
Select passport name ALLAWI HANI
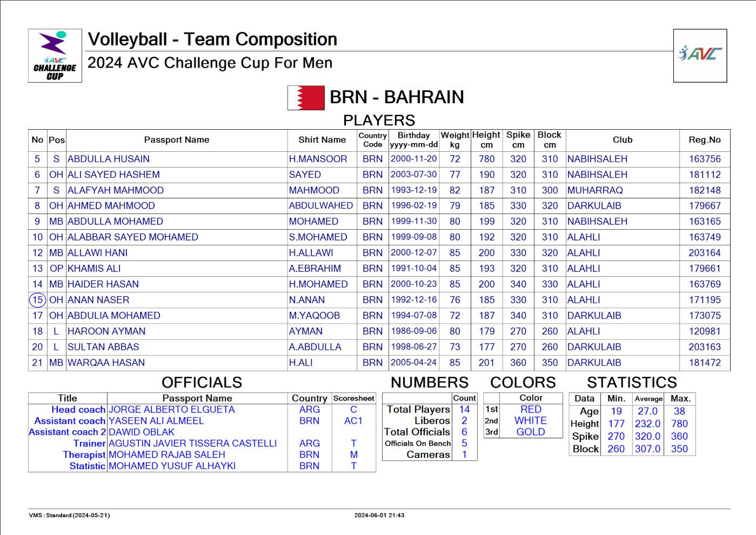click(x=98, y=253)
